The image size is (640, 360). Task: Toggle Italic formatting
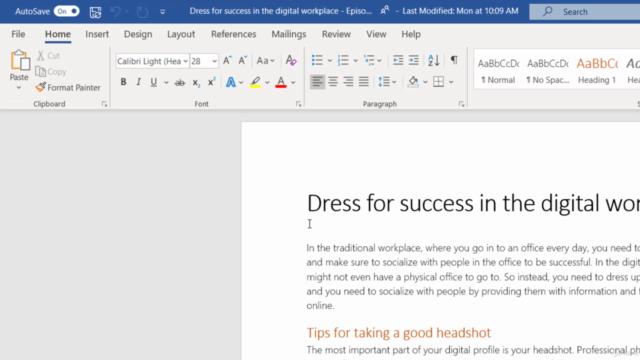[x=138, y=82]
